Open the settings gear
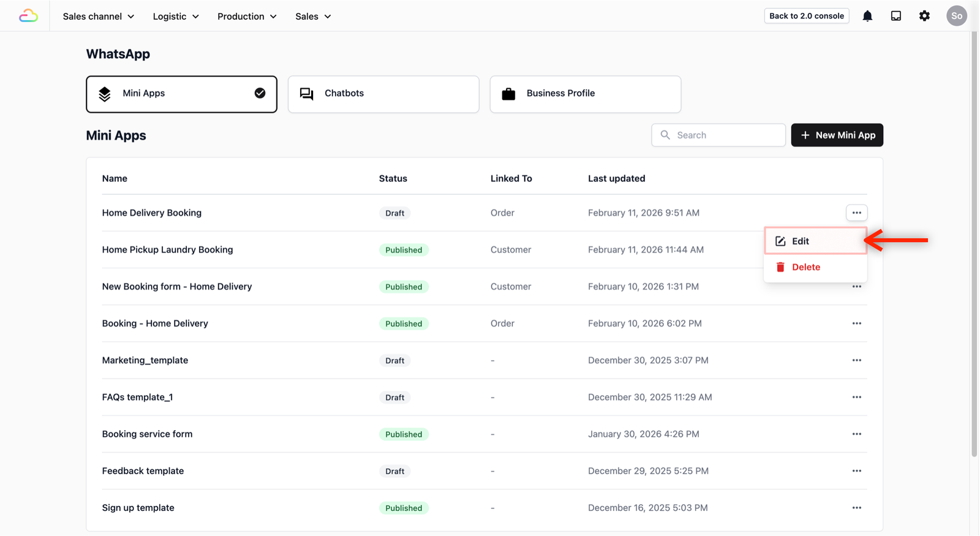Screen dimensions: 980x536 (924, 16)
